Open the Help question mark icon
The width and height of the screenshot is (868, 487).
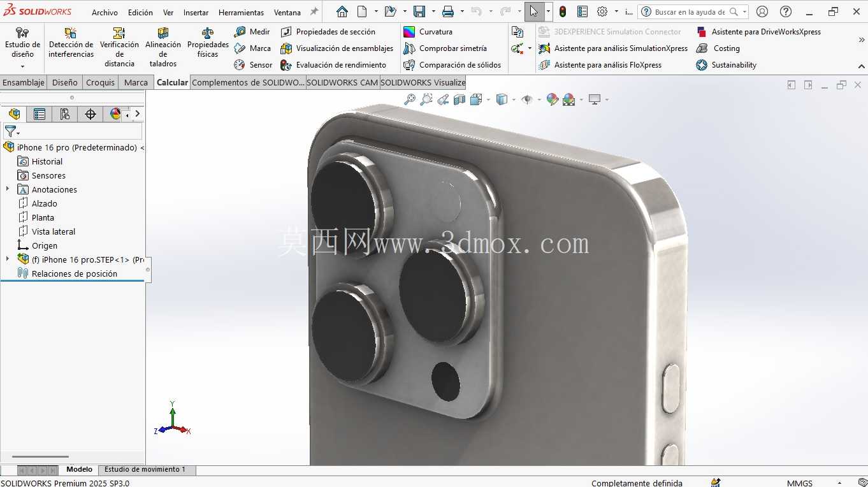coord(786,11)
